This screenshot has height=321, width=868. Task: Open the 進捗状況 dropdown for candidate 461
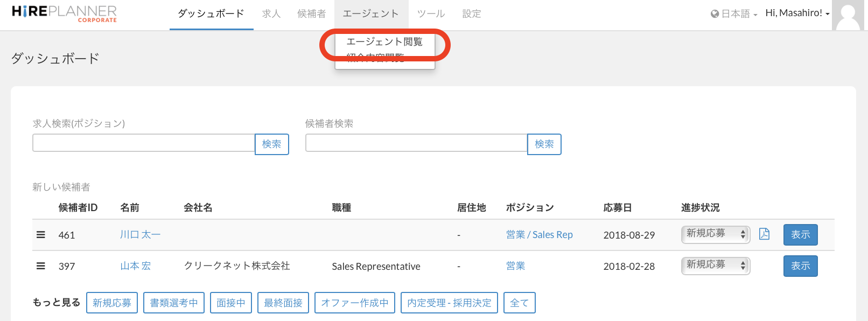click(715, 234)
